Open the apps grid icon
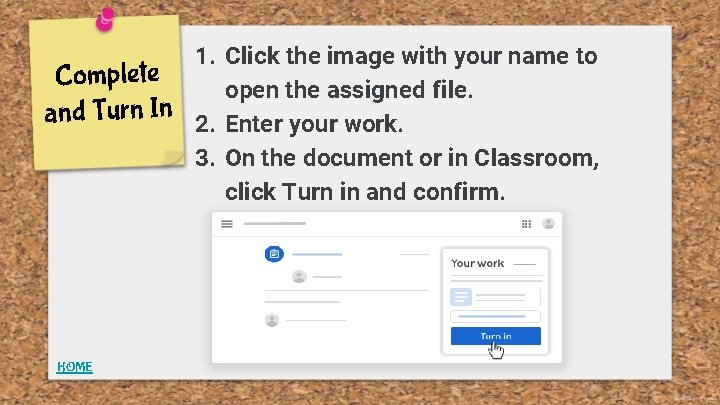 coord(526,224)
